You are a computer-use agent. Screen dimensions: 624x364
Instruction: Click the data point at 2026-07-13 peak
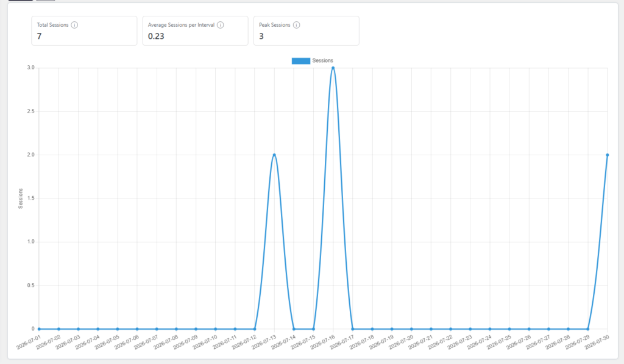tap(274, 155)
